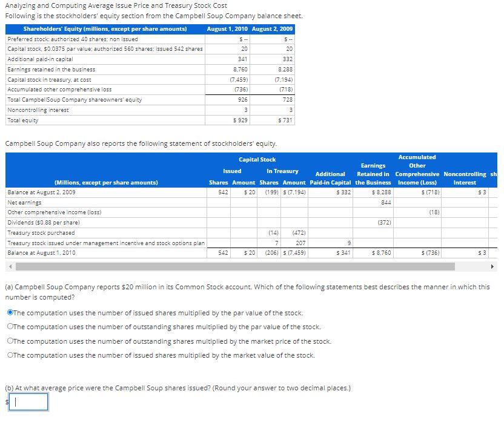The width and height of the screenshot is (504, 423).
Task: Click the left arrow of the horizontal scrollbar
Action: [9, 265]
